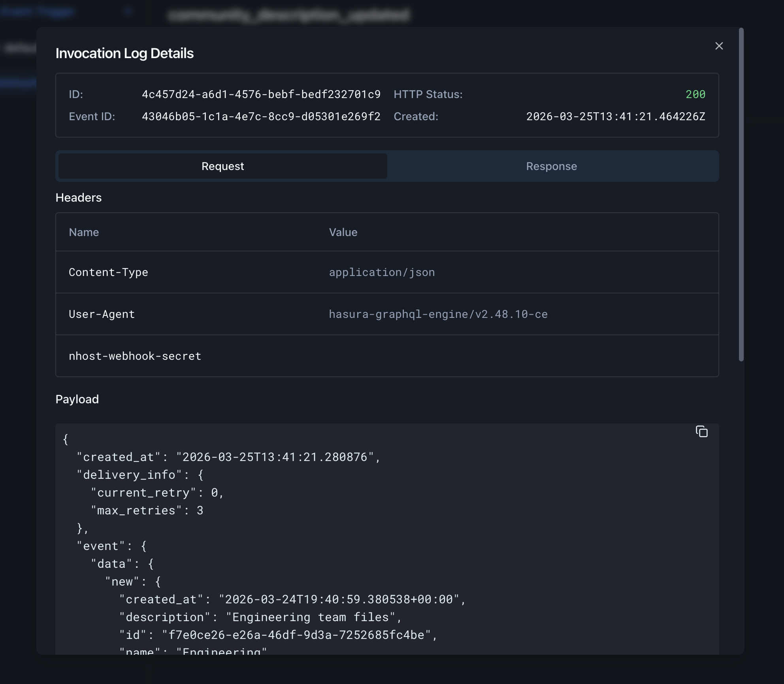Click the Created timestamp value

click(x=615, y=117)
